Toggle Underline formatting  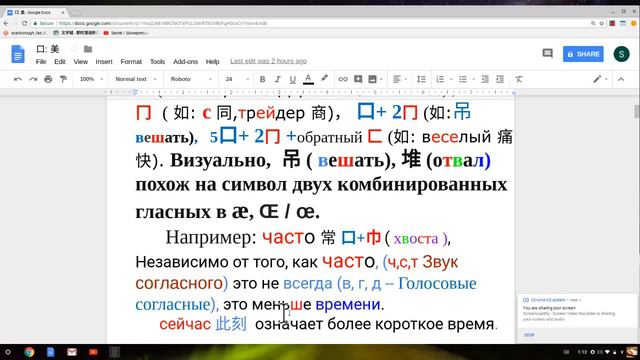(293, 80)
